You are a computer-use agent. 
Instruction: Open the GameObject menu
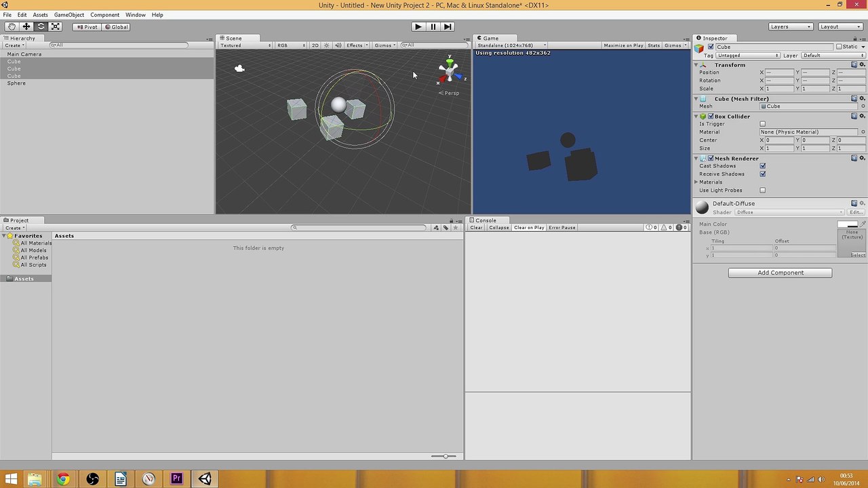pos(69,15)
